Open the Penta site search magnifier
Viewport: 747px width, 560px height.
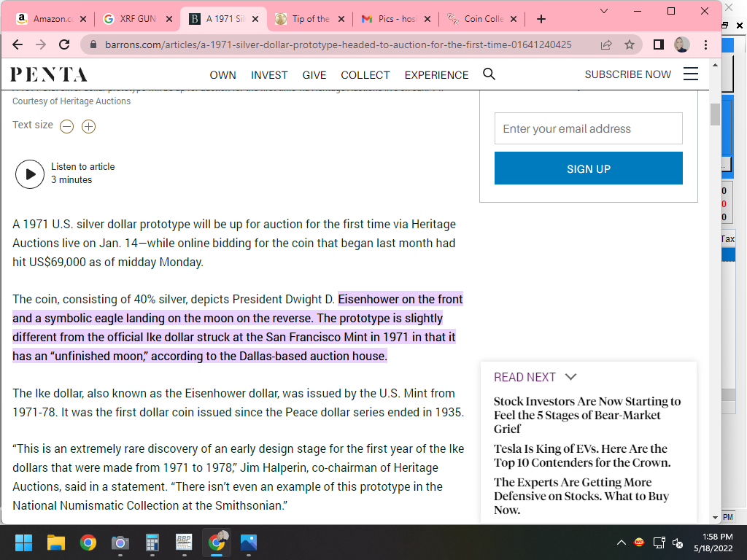click(489, 74)
